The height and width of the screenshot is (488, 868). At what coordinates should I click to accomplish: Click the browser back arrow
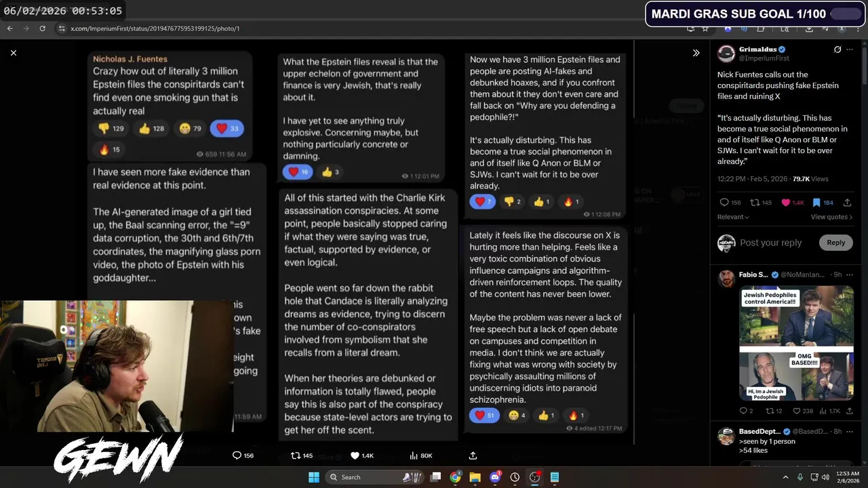(x=9, y=28)
